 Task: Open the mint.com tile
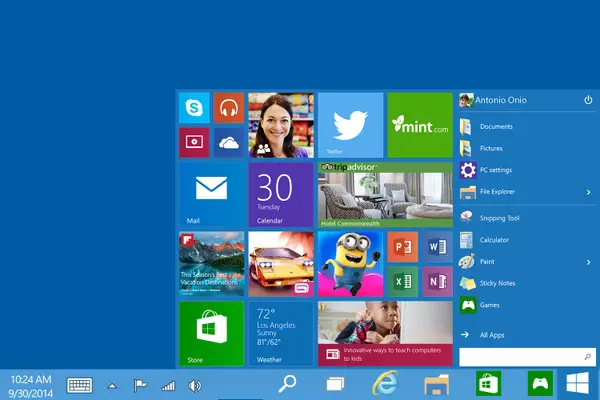[x=420, y=125]
